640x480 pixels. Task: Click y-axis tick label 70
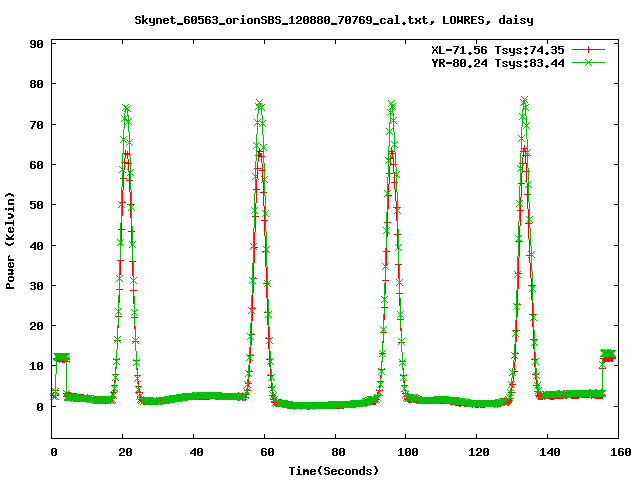coord(36,125)
